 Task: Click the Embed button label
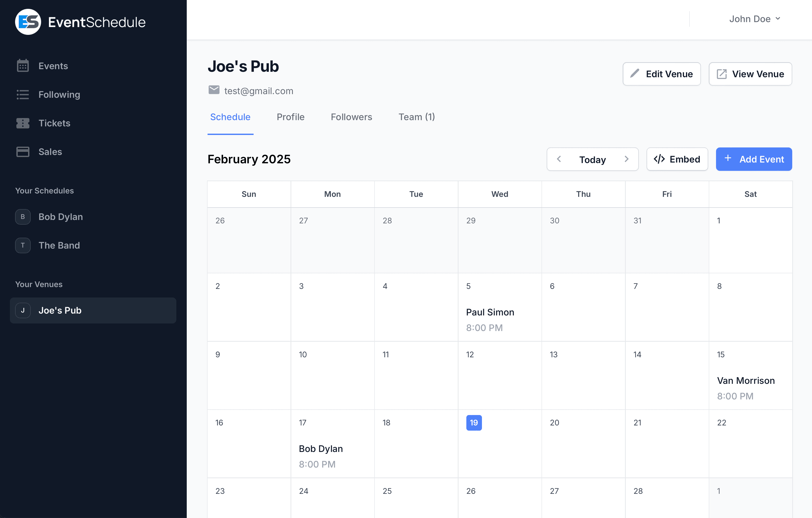[x=685, y=159]
